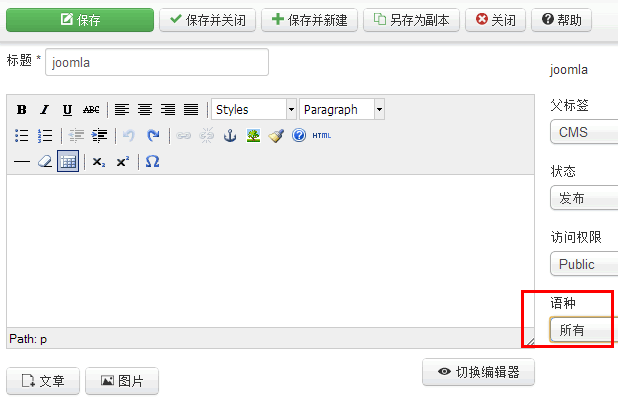Click 保存并关闭 button
This screenshot has width=618, height=399.
point(207,20)
